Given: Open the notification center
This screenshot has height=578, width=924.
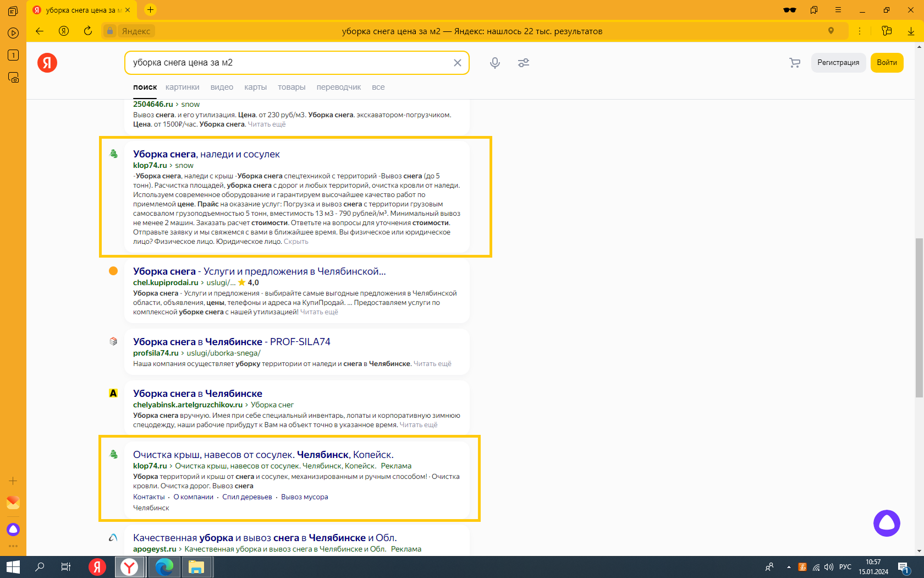Looking at the screenshot, I should [904, 567].
